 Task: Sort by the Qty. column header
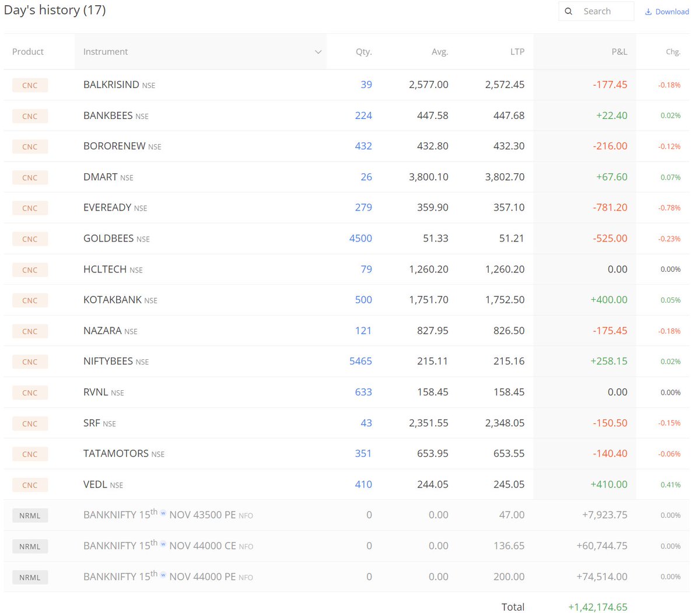[363, 52]
